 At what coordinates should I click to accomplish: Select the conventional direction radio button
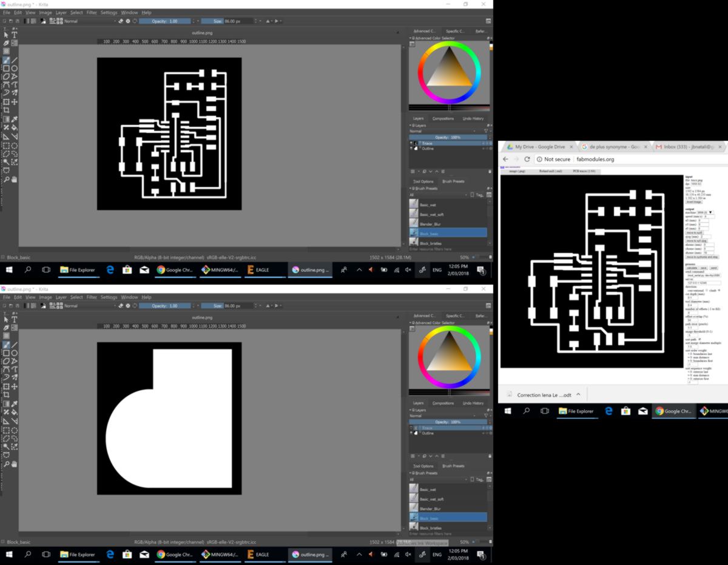click(x=707, y=290)
